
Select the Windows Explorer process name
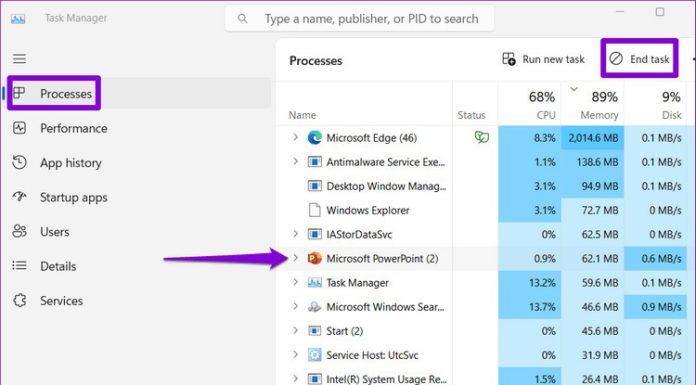click(368, 210)
